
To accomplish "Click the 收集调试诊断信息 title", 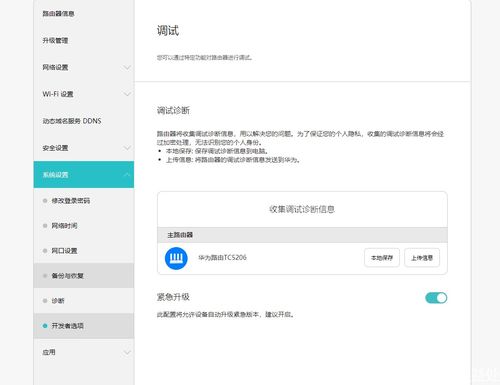I will 302,209.
